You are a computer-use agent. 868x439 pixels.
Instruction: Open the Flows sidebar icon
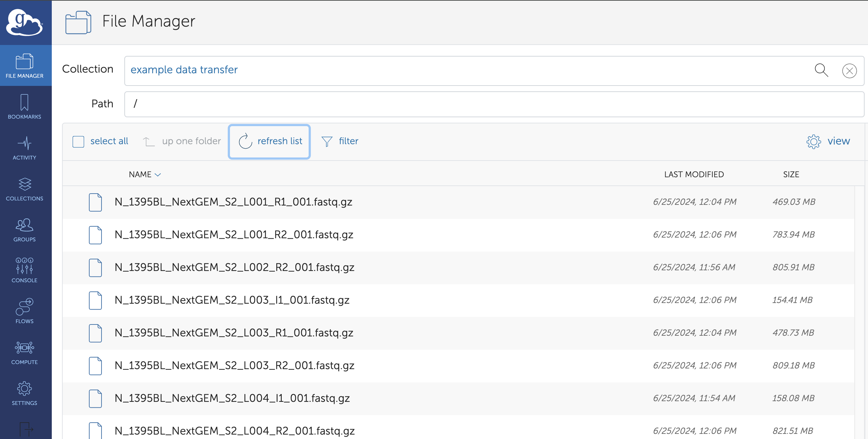point(24,312)
